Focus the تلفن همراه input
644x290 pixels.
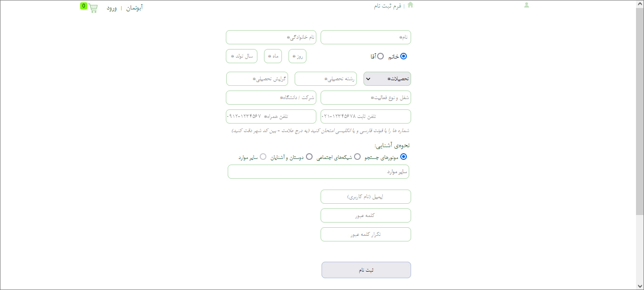(271, 116)
